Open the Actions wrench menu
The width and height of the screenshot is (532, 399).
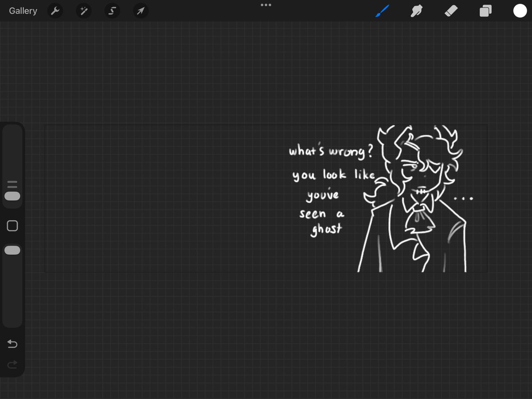point(55,11)
